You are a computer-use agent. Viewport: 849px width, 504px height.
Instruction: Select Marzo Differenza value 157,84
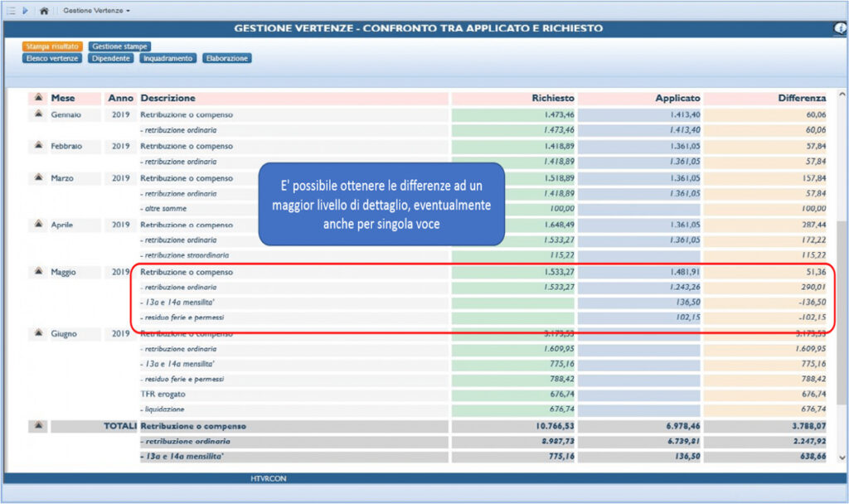(x=814, y=178)
